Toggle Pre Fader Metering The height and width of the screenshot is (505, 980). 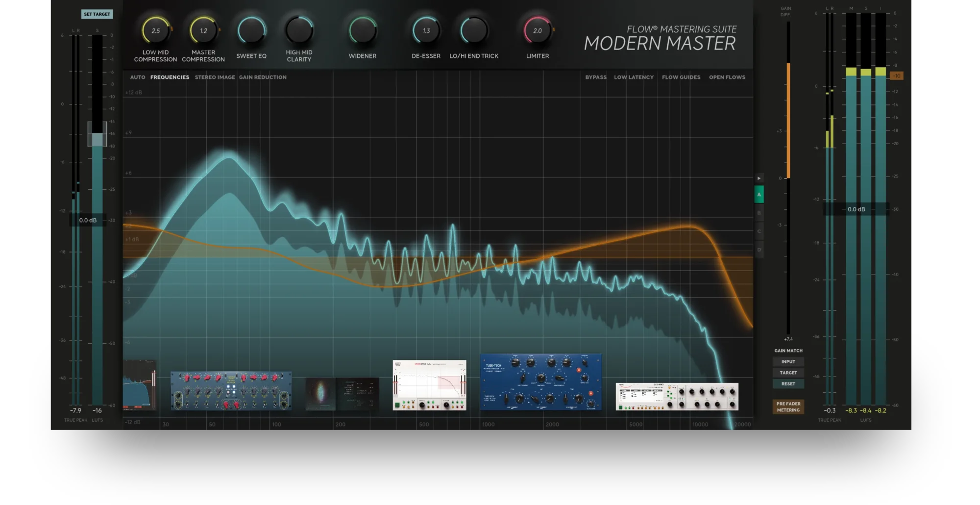(788, 407)
